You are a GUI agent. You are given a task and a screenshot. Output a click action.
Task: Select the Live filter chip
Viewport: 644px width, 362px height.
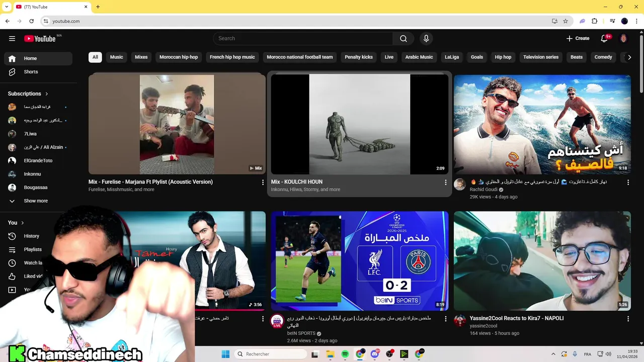pos(389,57)
